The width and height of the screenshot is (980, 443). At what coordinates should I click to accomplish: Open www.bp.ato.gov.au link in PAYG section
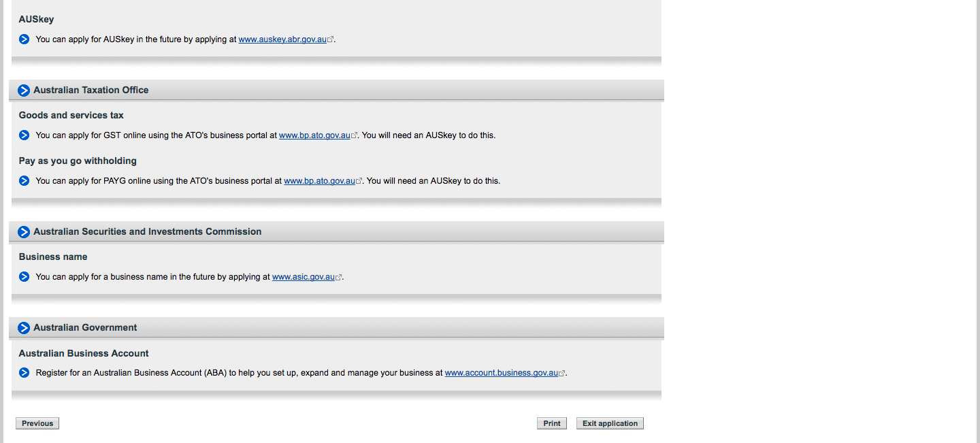[319, 181]
